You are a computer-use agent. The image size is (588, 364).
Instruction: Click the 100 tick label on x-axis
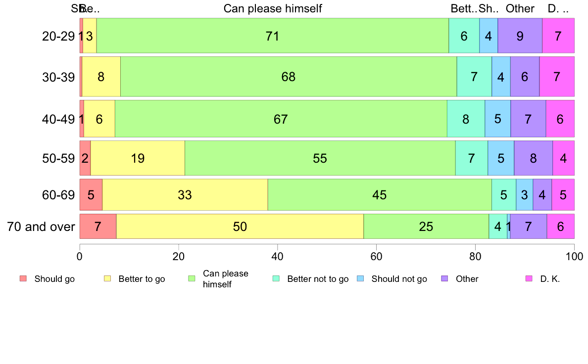[x=574, y=256]
